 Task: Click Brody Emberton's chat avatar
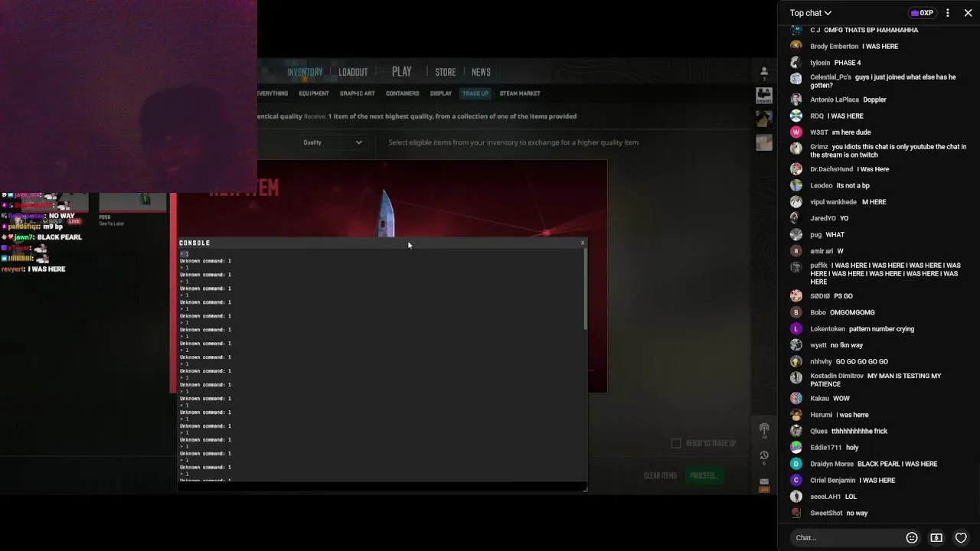(796, 46)
